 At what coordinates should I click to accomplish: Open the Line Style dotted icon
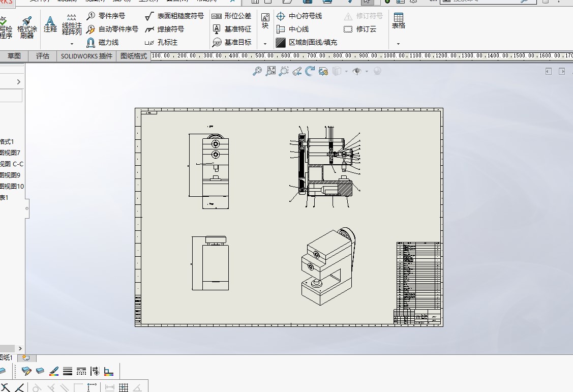coord(81,371)
